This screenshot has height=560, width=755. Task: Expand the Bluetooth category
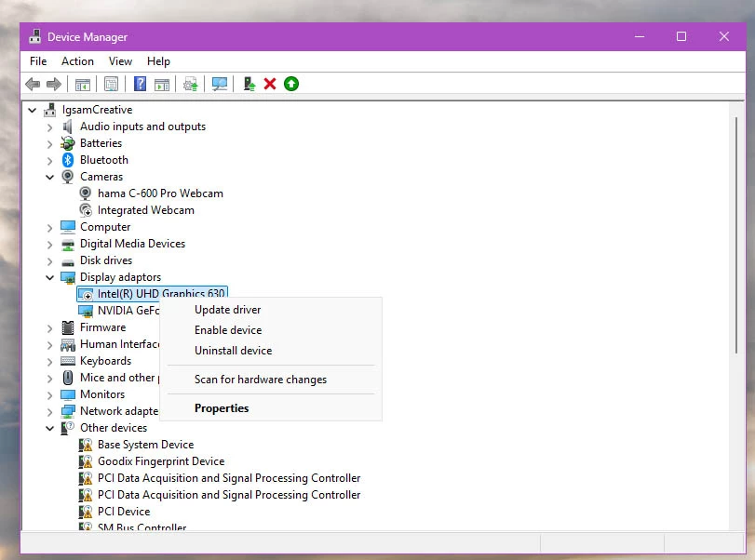click(49, 161)
